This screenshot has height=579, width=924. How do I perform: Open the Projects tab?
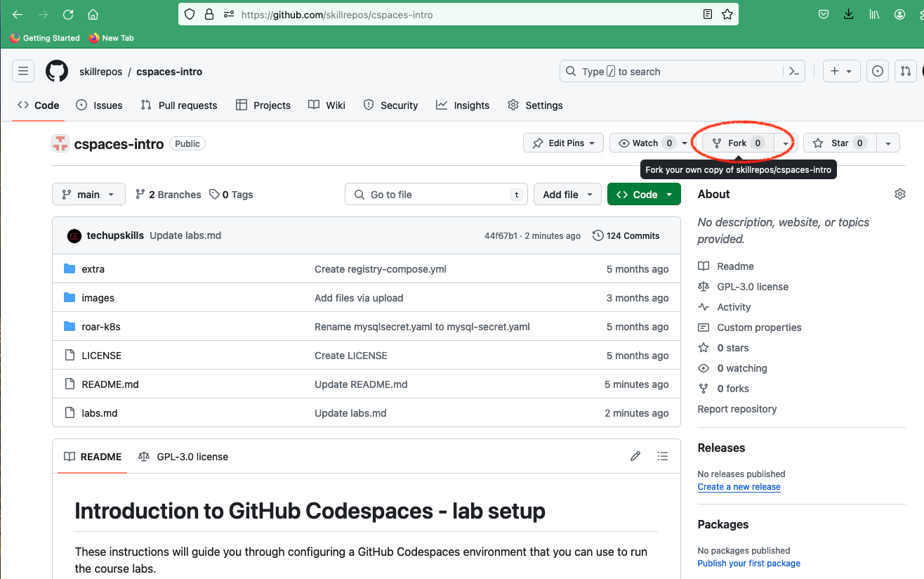(x=263, y=105)
